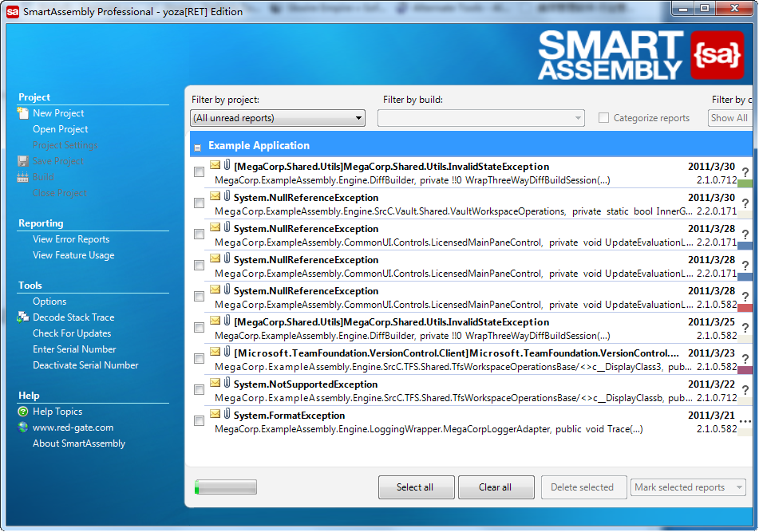Open the Filter by project dropdown
759x532 pixels.
[278, 118]
